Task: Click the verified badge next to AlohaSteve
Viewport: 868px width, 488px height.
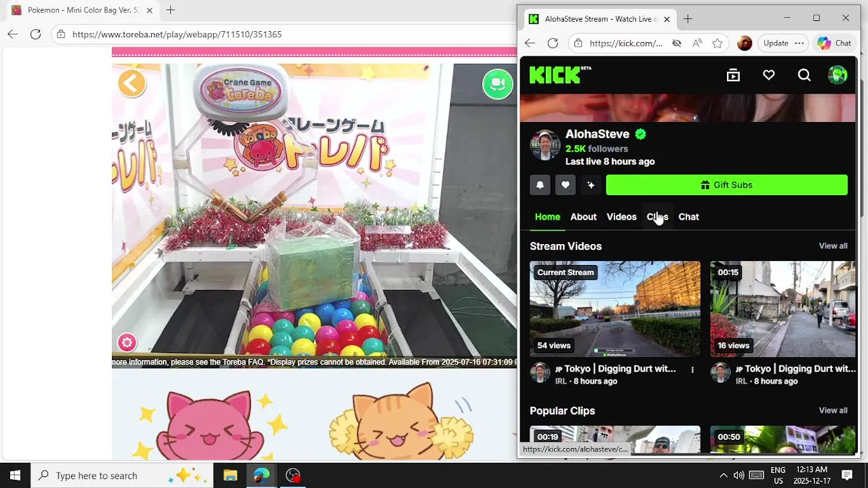Action: [x=641, y=134]
